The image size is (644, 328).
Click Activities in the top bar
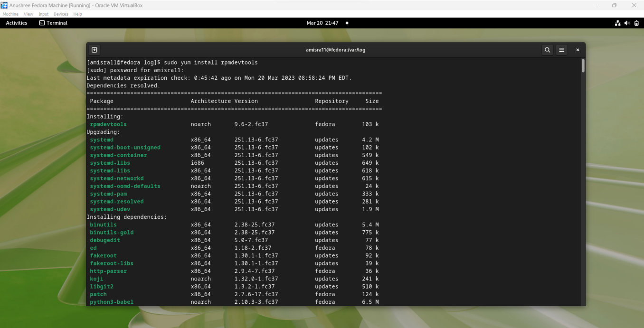(16, 22)
